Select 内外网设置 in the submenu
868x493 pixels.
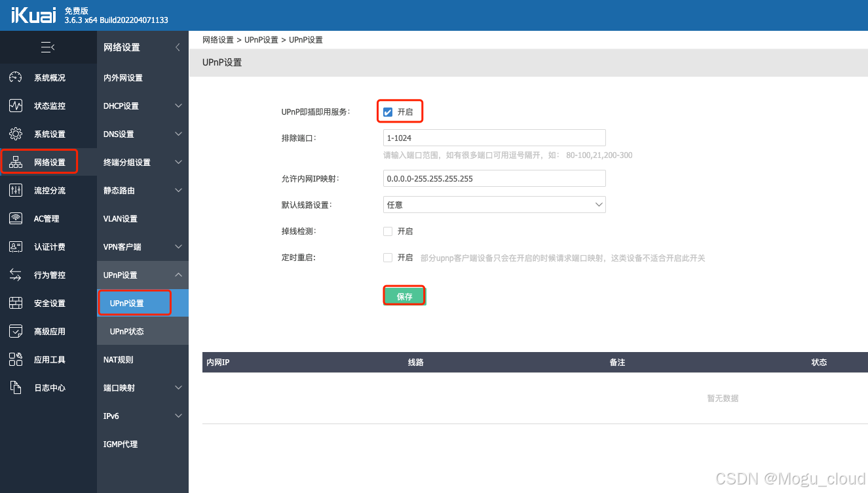pos(143,77)
